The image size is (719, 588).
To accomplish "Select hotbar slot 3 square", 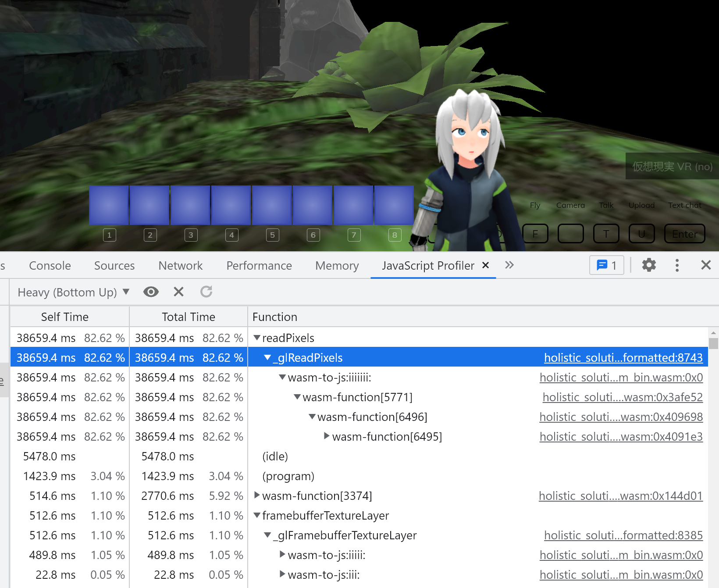I will (190, 205).
